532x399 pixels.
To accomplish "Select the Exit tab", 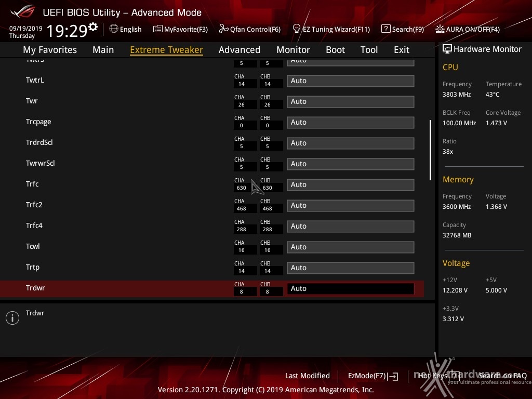I will click(x=402, y=50).
